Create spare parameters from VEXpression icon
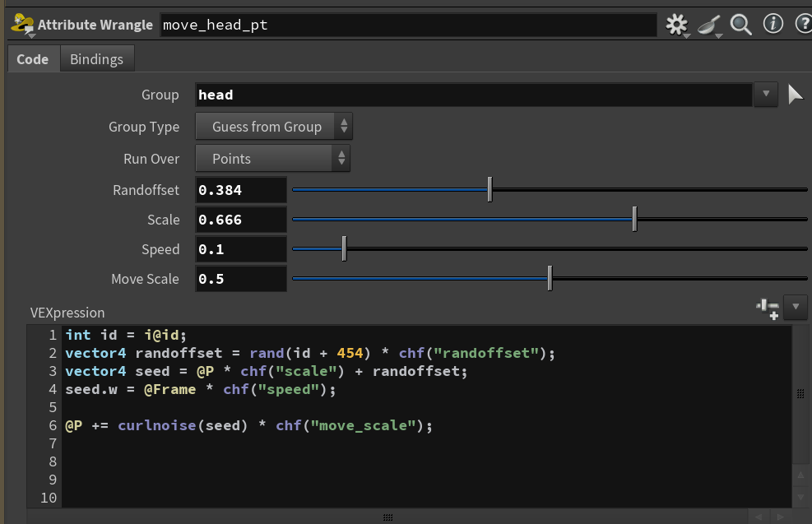Screen dimensions: 812x524 click(x=768, y=308)
